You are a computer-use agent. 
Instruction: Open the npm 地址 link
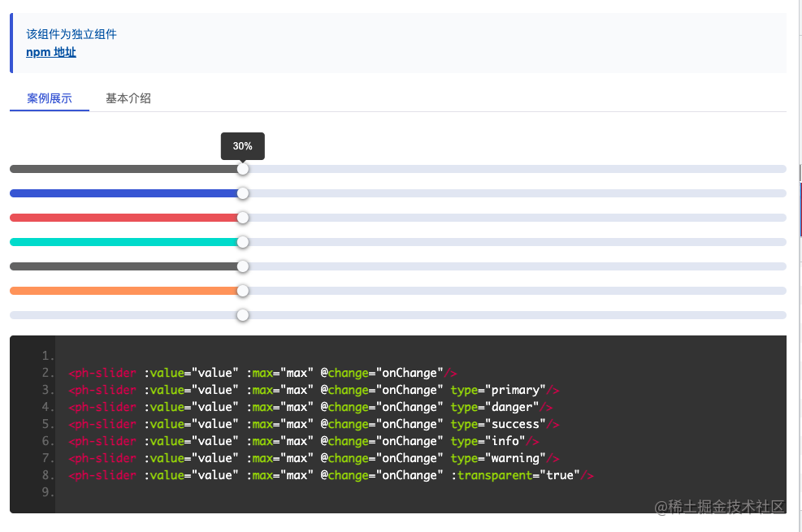pyautogui.click(x=50, y=51)
